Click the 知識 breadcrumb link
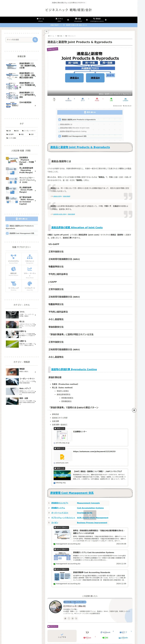The height and width of the screenshot is (644, 145). coord(61,36)
